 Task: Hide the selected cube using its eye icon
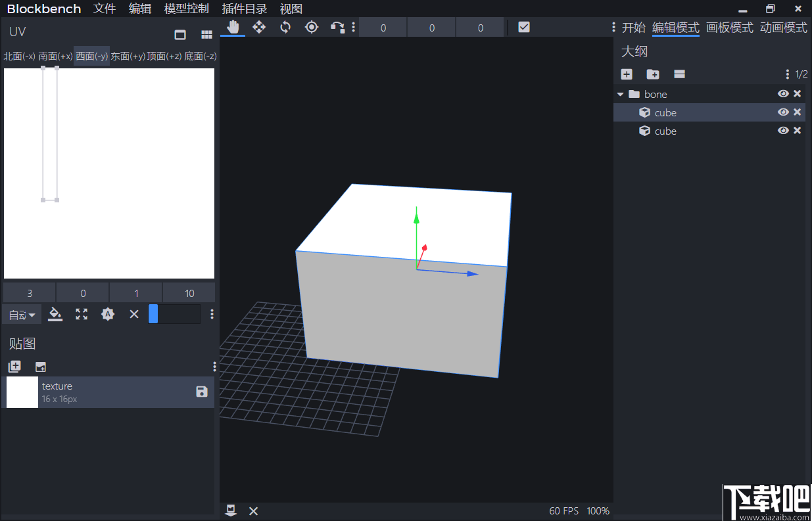click(x=783, y=112)
